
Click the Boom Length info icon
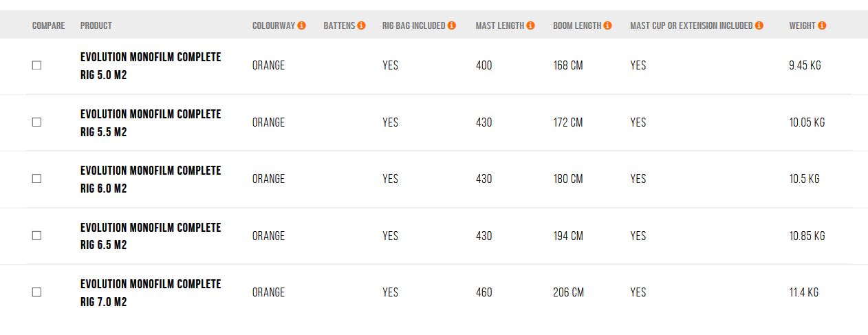(x=607, y=25)
